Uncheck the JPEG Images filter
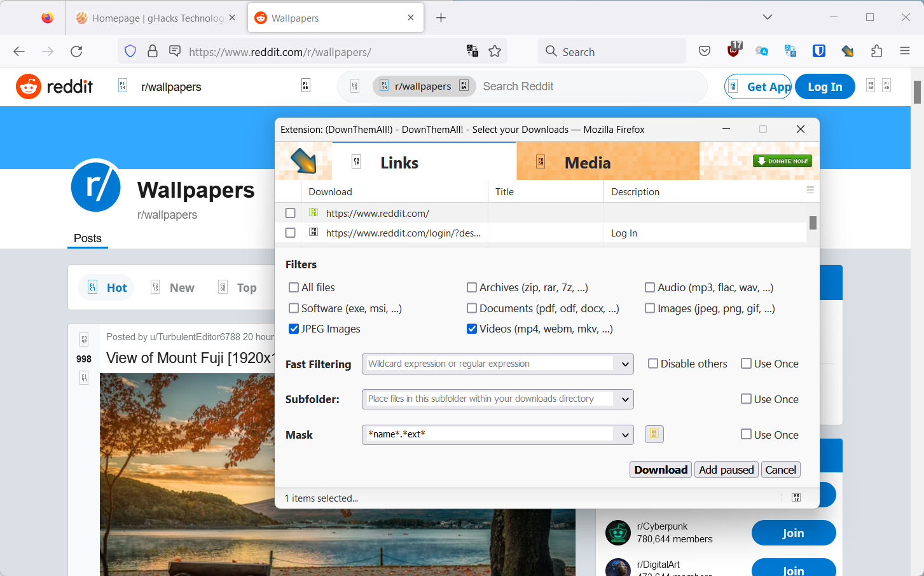924x576 pixels. tap(293, 329)
